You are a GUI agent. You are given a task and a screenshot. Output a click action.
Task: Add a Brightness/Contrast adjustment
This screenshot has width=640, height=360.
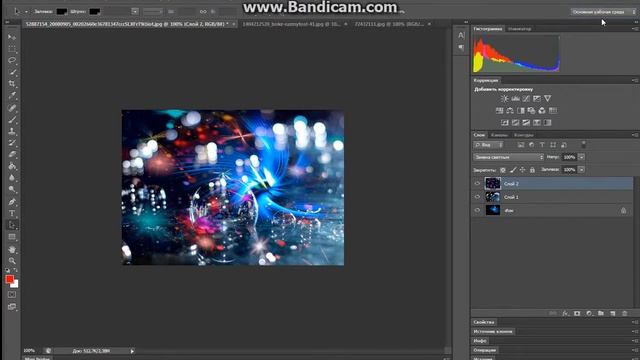click(x=504, y=99)
